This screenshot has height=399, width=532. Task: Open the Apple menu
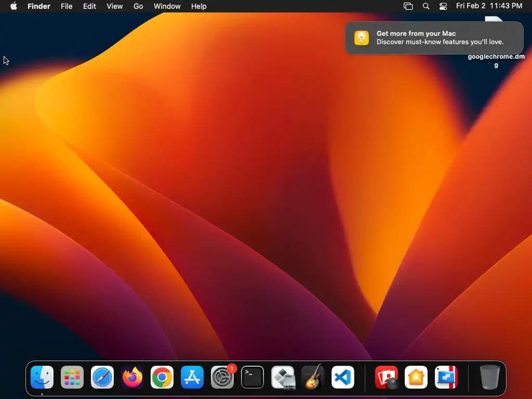click(14, 6)
